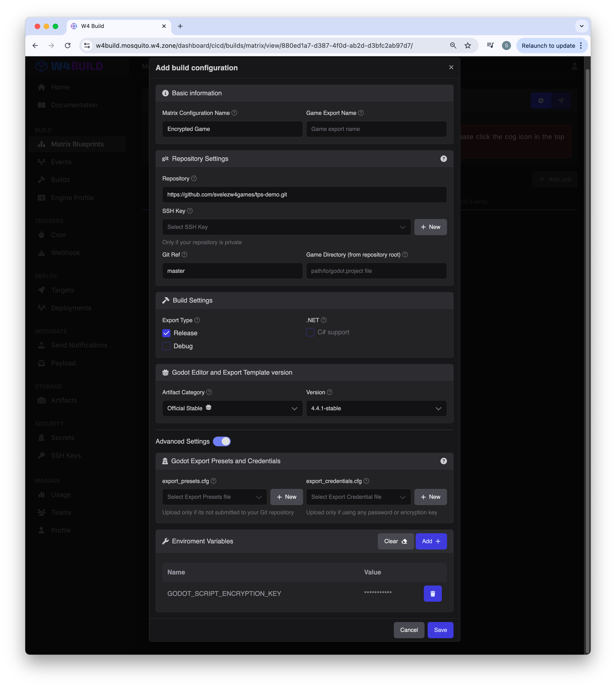Clear the environment variables
616x688 pixels.
coord(395,541)
